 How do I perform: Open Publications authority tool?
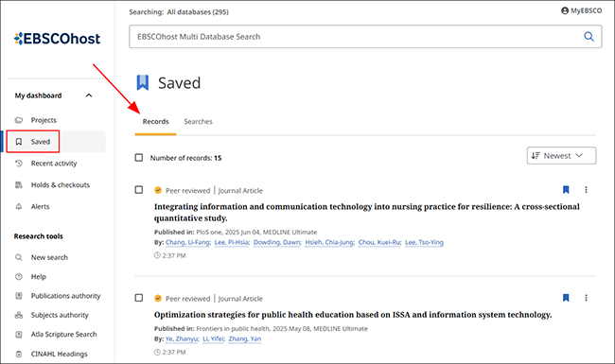(65, 296)
